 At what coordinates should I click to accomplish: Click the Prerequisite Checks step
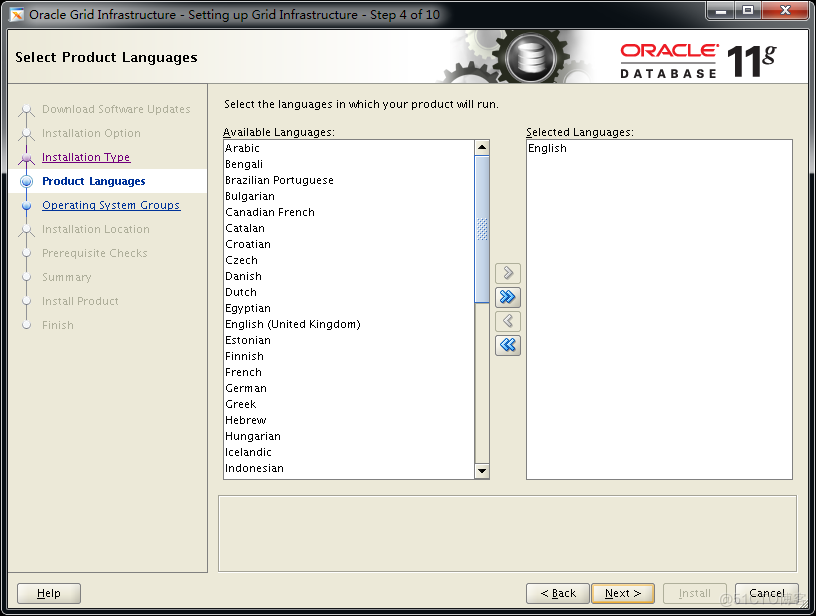click(95, 253)
